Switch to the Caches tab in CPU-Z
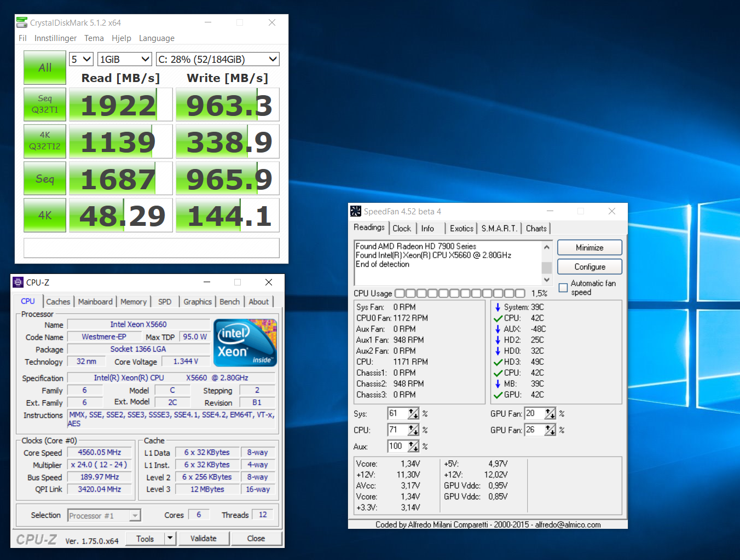 point(58,302)
